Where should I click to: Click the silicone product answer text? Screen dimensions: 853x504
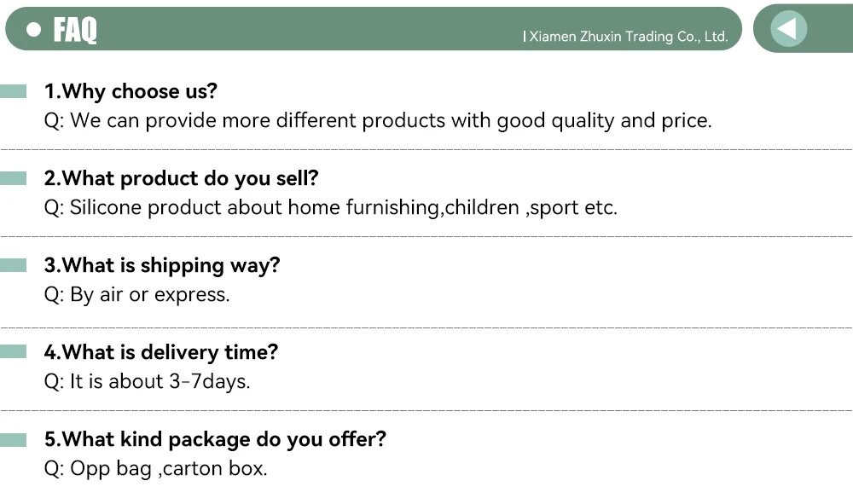tap(330, 208)
